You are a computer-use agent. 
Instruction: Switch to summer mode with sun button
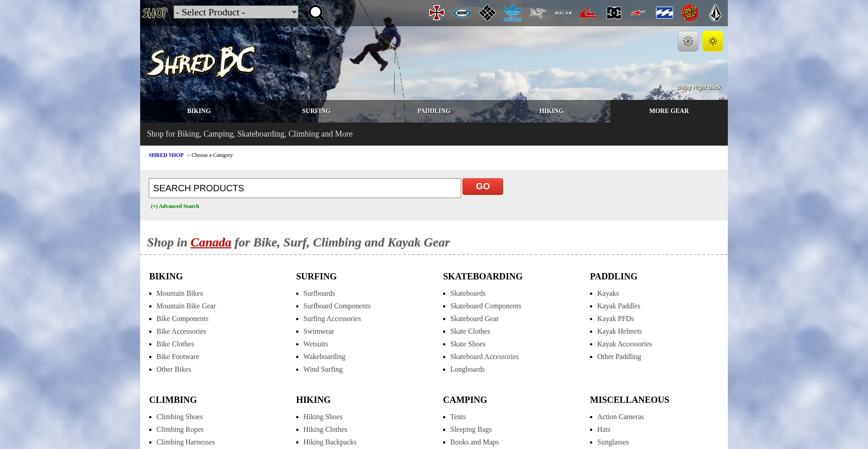point(712,41)
